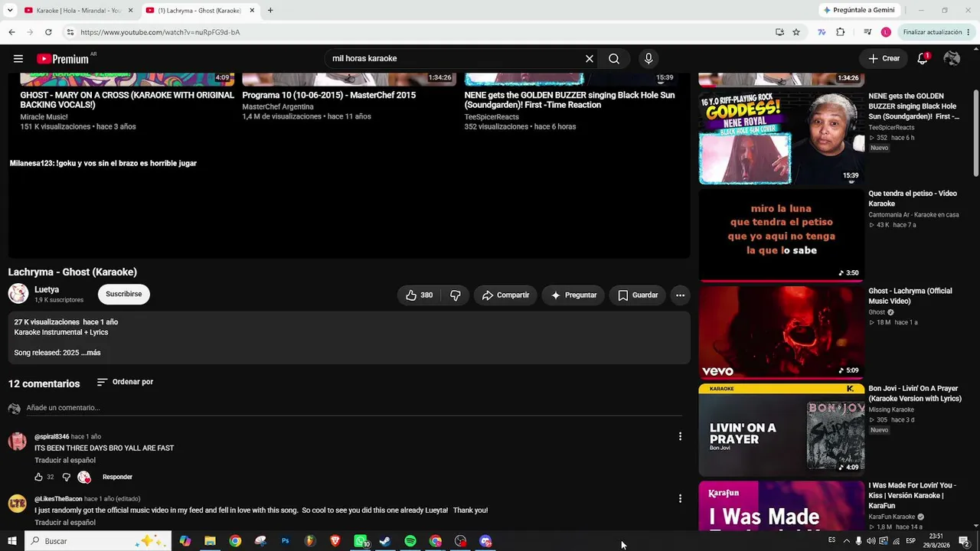Open Photoshop from the taskbar
The width and height of the screenshot is (980, 551).
(x=285, y=541)
